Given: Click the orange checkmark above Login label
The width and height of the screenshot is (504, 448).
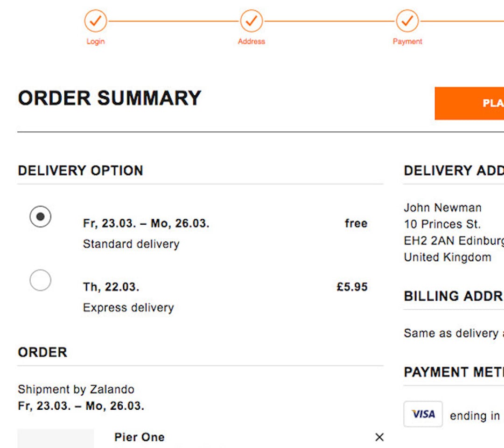Looking at the screenshot, I should pos(95,21).
